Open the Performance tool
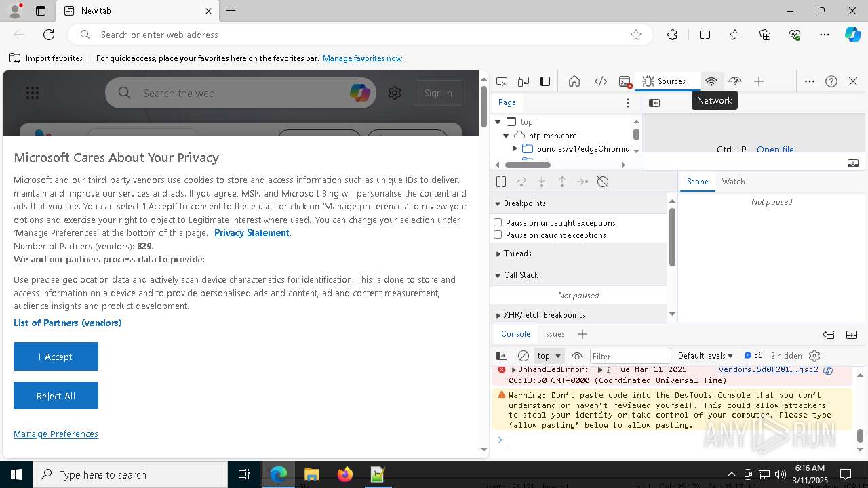The width and height of the screenshot is (868, 488). coord(735,81)
